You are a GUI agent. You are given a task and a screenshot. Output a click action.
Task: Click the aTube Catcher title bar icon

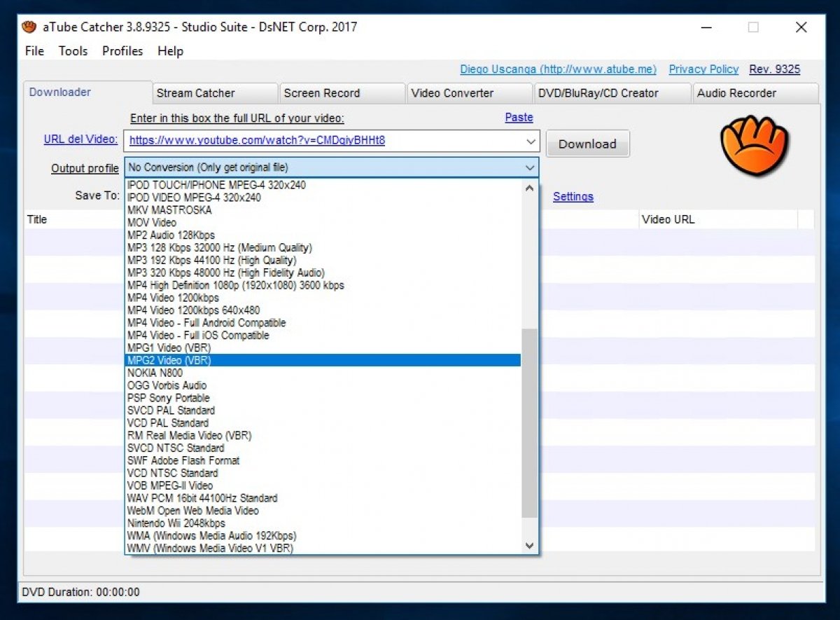pyautogui.click(x=29, y=27)
